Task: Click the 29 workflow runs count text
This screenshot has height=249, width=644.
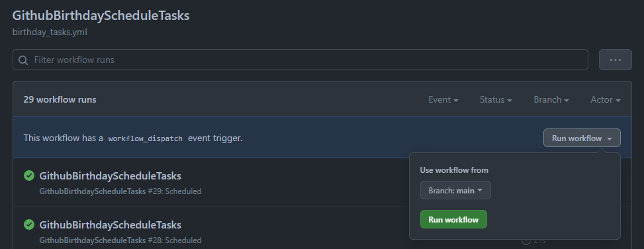Action: [x=60, y=99]
